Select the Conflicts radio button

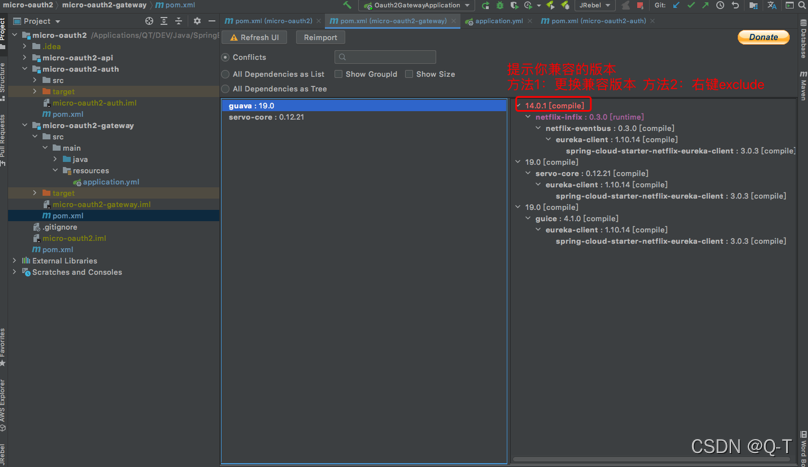[225, 57]
